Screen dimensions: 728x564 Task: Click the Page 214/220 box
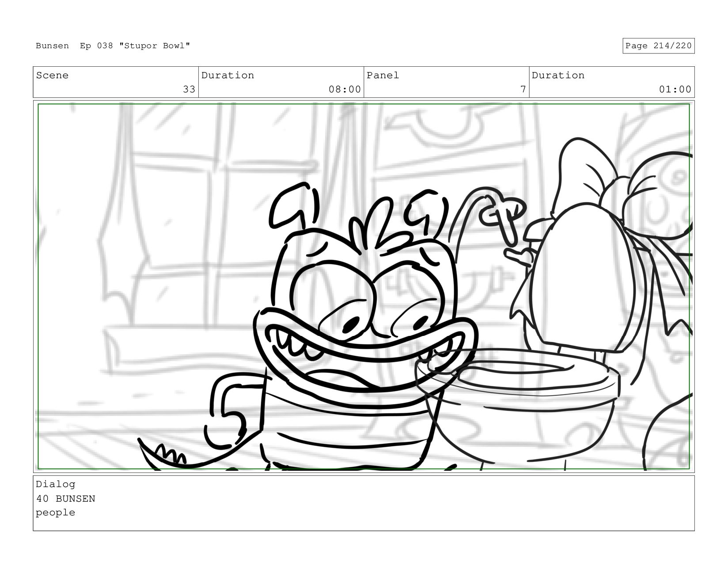pos(658,46)
